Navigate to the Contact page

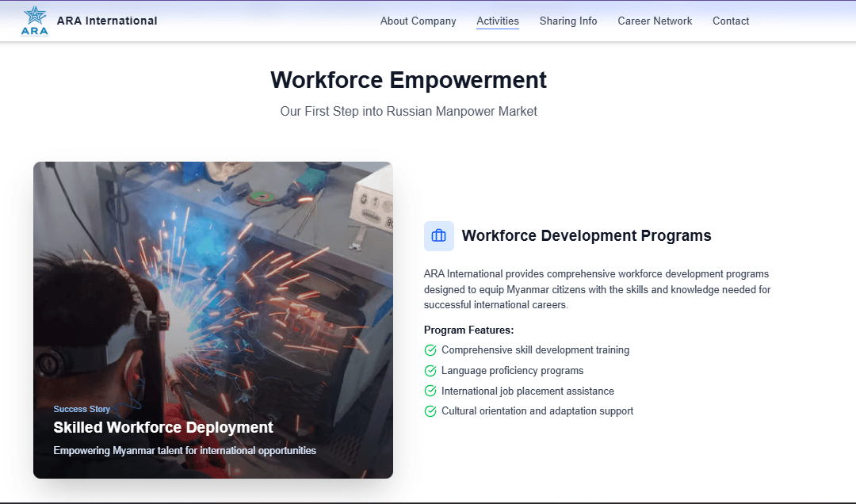731,21
